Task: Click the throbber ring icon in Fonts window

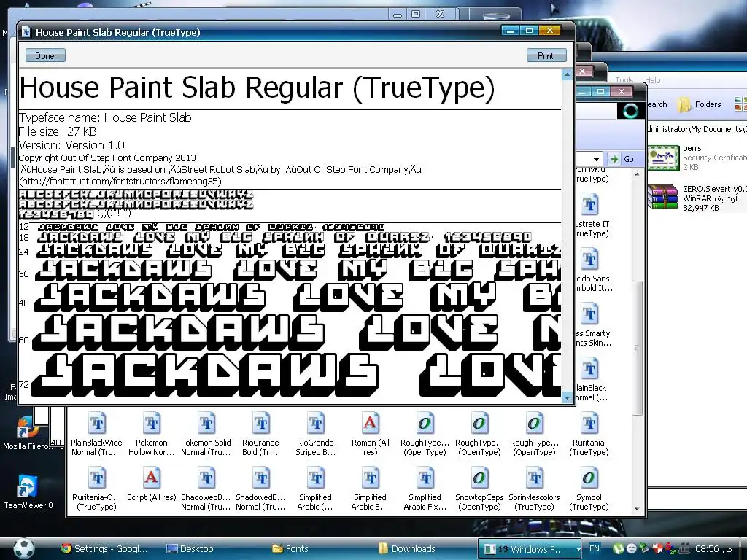Action: tap(630, 111)
